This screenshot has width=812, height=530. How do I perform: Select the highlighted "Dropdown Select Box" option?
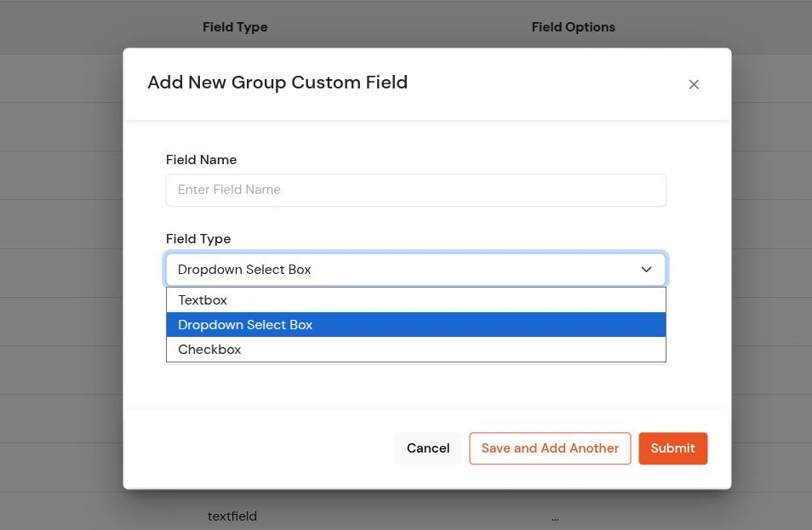(245, 324)
